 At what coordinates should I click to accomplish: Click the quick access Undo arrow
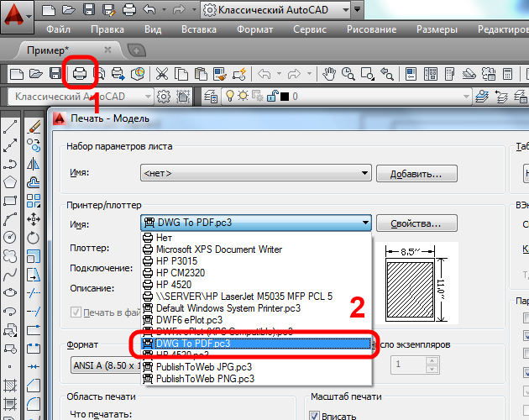149,9
